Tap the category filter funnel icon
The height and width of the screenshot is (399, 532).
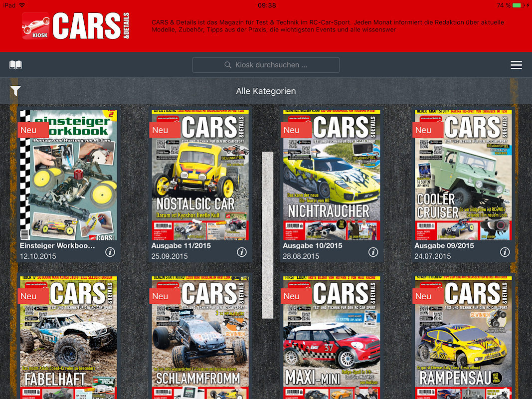(x=15, y=91)
